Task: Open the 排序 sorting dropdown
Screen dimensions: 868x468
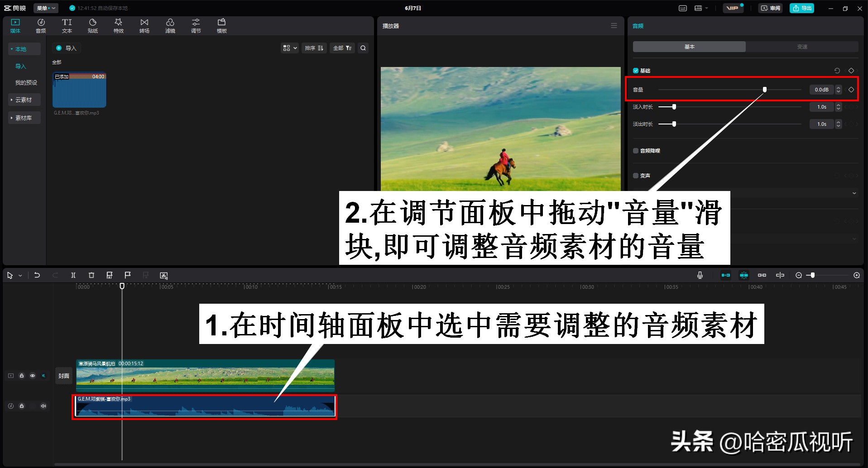Action: point(313,48)
